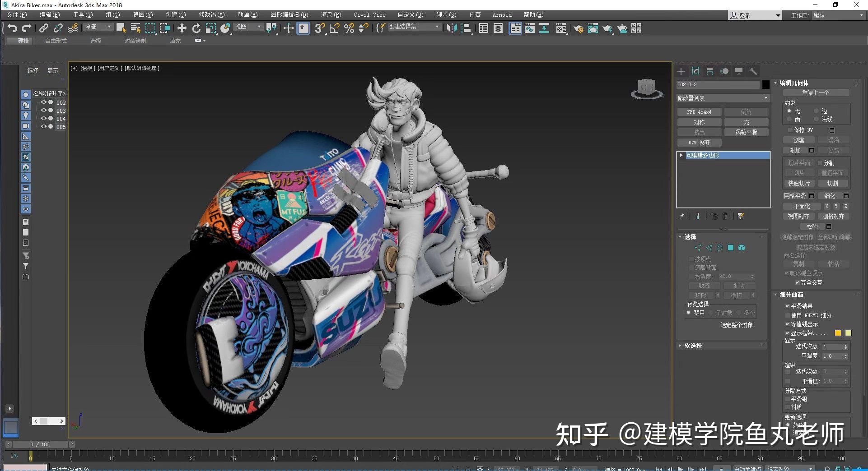
Task: Enable the 使用 NURMS 细分 checkbox
Action: pyautogui.click(x=788, y=315)
